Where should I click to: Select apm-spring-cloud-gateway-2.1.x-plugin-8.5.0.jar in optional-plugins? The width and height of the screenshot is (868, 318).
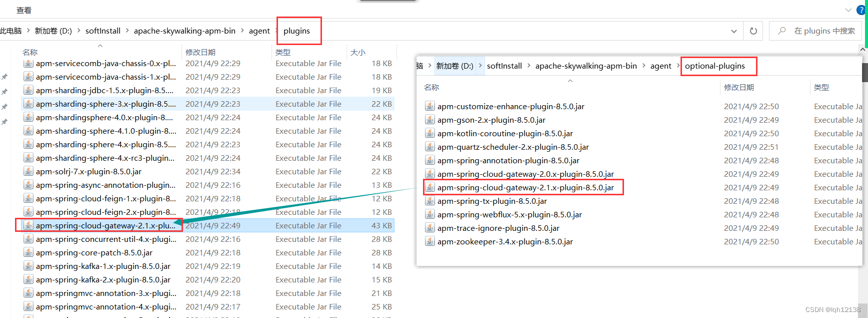point(525,187)
